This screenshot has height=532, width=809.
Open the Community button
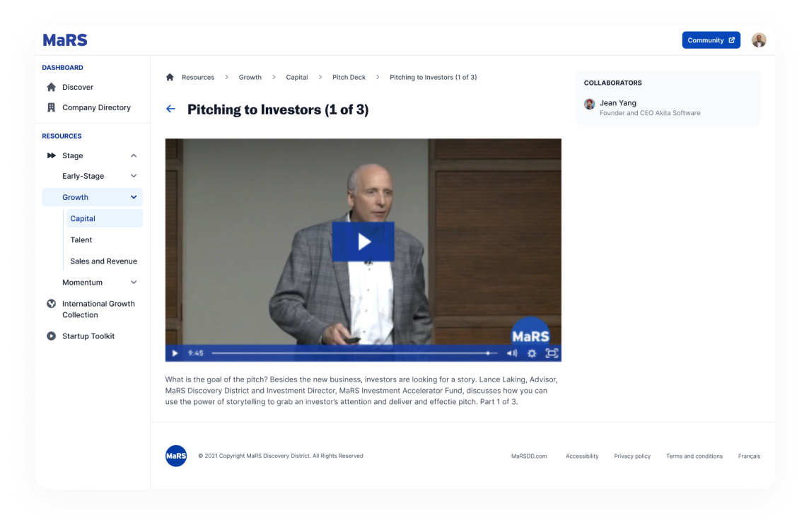pyautogui.click(x=711, y=40)
